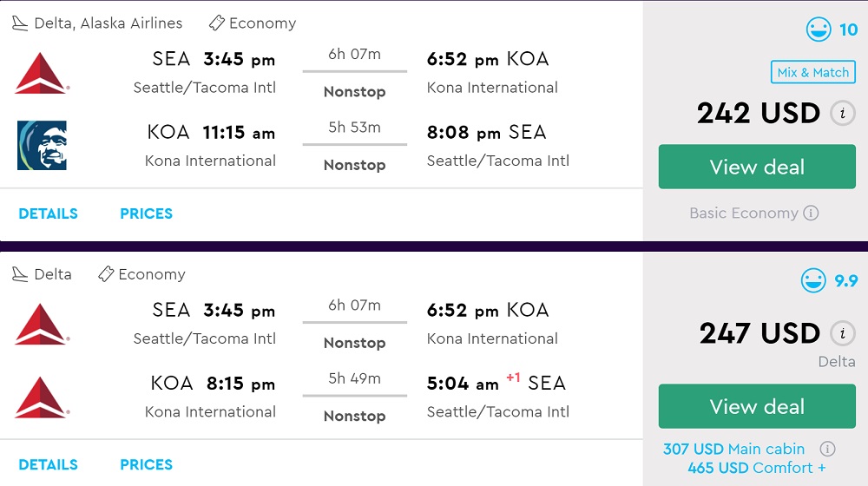
Task: Click the Delta logo on the first outbound flight
Action: pos(42,73)
